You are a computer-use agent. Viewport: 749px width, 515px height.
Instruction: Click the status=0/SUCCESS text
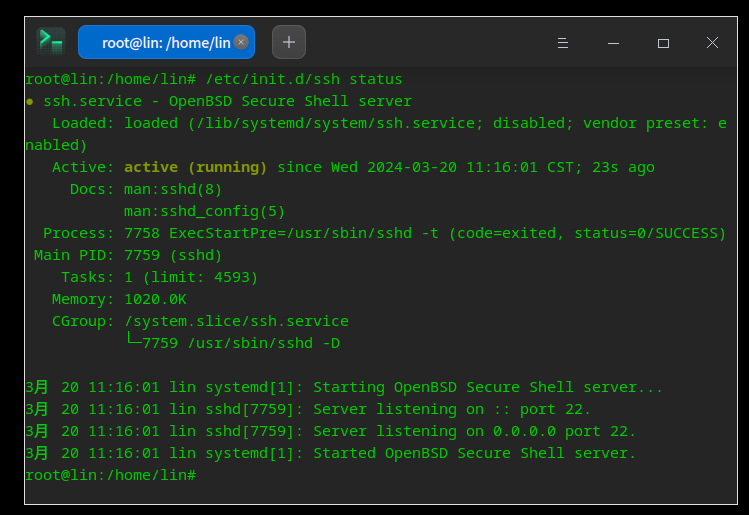point(646,233)
